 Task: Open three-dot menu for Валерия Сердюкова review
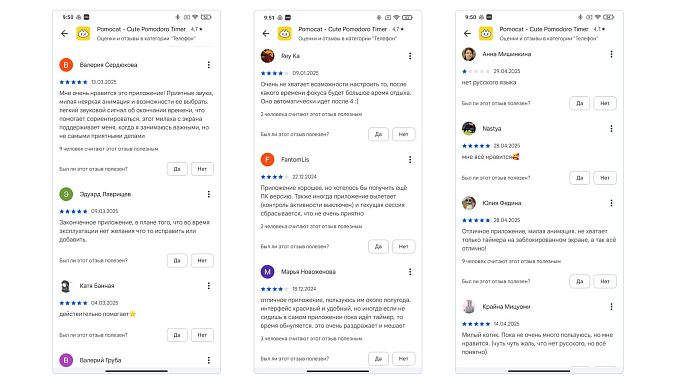[209, 65]
